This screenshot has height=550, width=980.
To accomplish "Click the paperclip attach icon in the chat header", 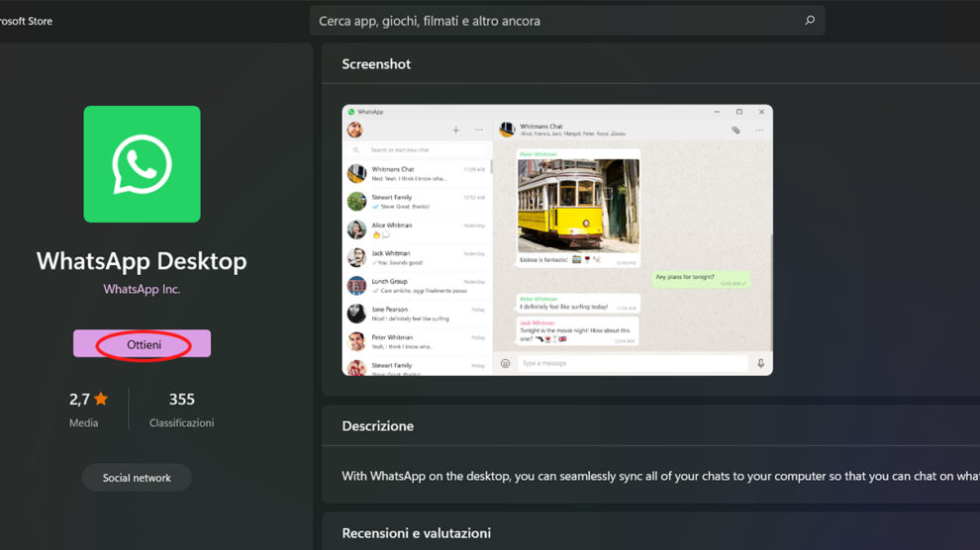I will pos(735,130).
